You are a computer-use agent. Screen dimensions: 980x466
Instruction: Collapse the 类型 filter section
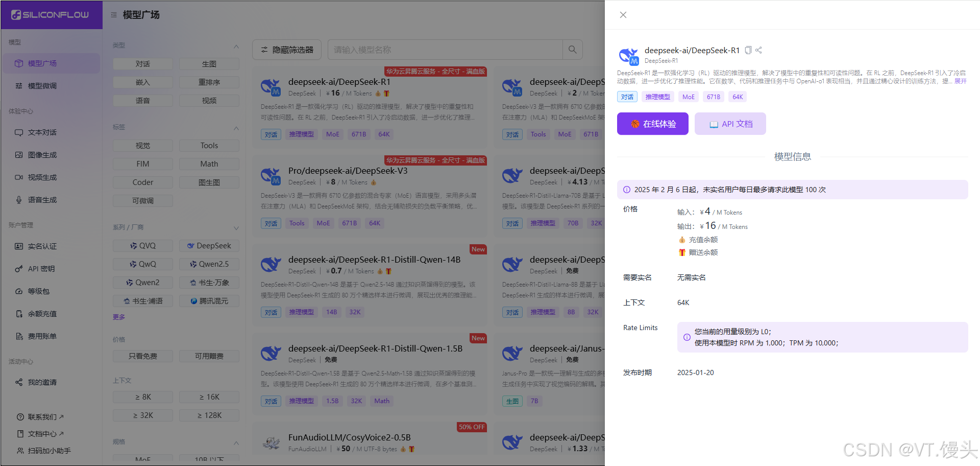pyautogui.click(x=236, y=46)
